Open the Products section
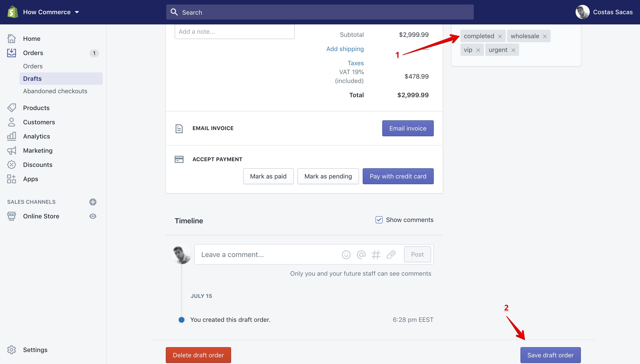The width and height of the screenshot is (640, 364). 36,108
